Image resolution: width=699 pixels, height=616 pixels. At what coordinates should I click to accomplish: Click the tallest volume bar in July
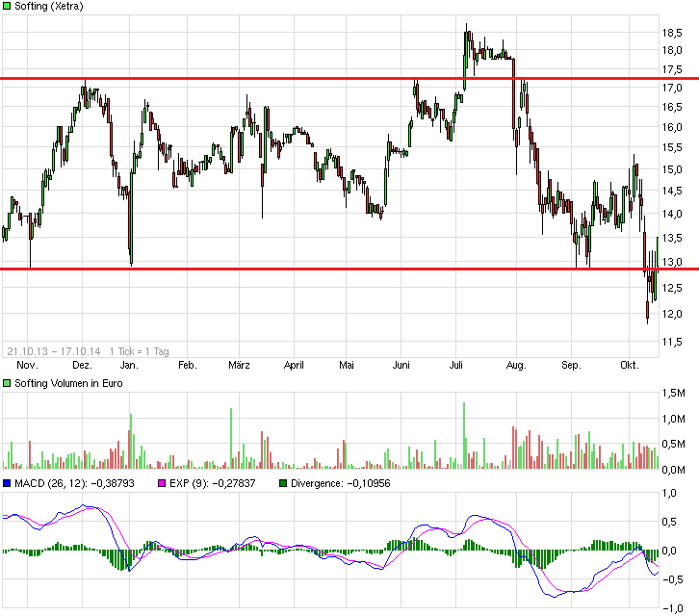pyautogui.click(x=464, y=435)
